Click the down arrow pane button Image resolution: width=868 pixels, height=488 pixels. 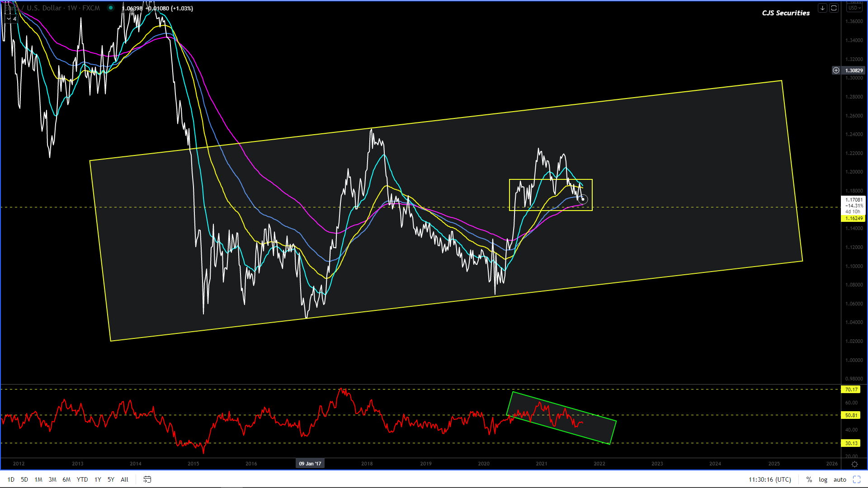point(822,8)
